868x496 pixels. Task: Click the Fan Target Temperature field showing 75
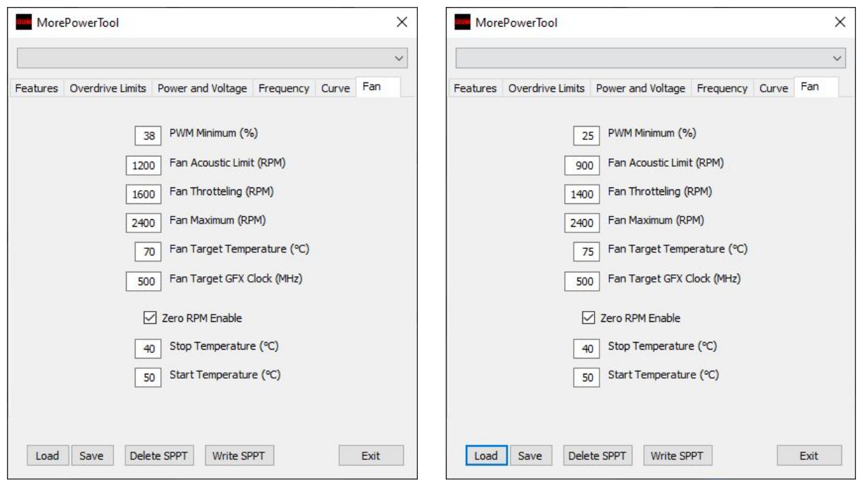(x=588, y=252)
